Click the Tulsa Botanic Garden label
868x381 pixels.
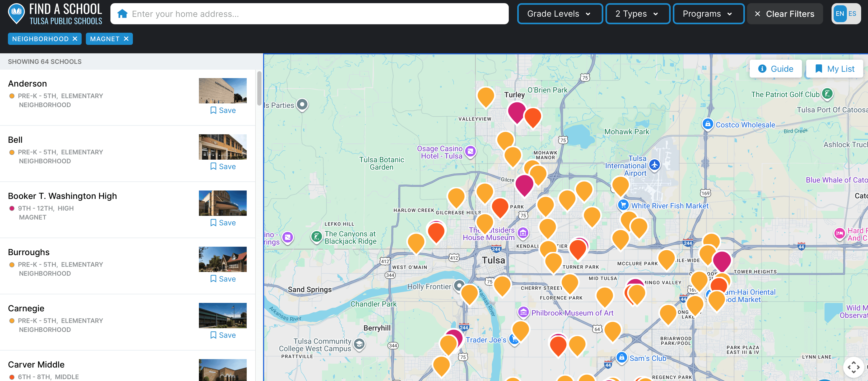click(381, 164)
